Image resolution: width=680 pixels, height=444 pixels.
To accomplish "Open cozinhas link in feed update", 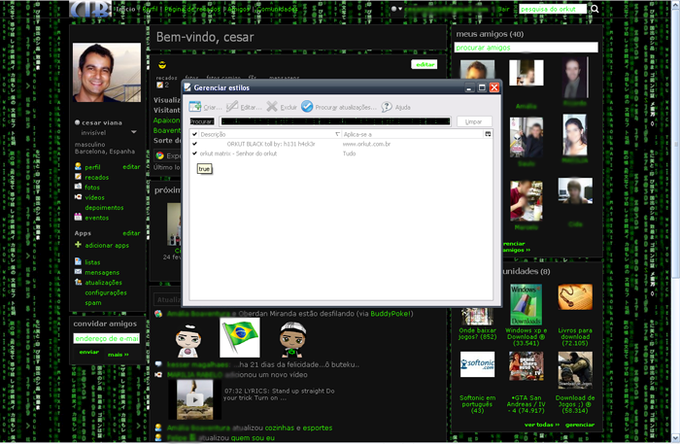I will [x=279, y=428].
